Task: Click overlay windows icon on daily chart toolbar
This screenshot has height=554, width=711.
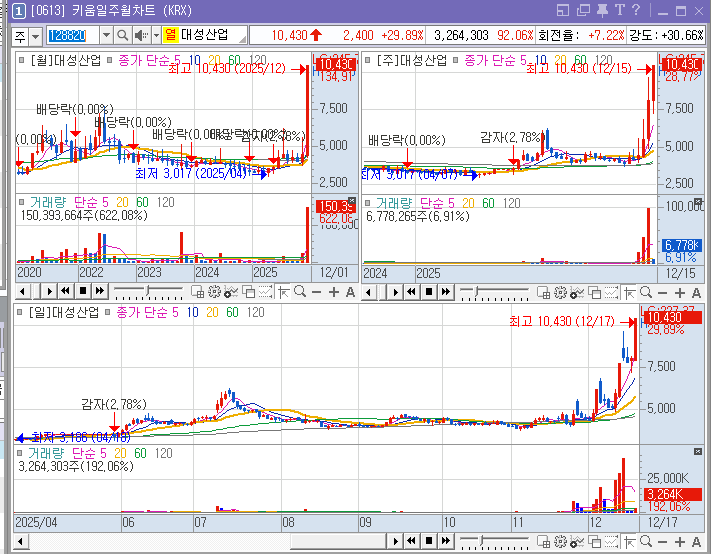Action: click(594, 541)
